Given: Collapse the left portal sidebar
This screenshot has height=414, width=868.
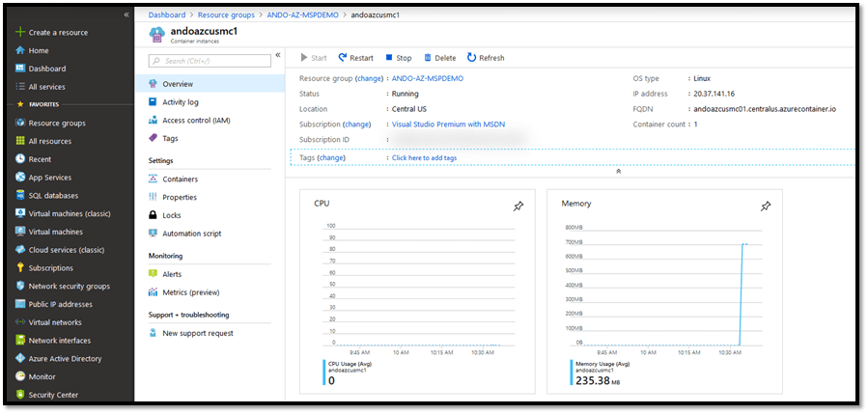Looking at the screenshot, I should (x=126, y=14).
